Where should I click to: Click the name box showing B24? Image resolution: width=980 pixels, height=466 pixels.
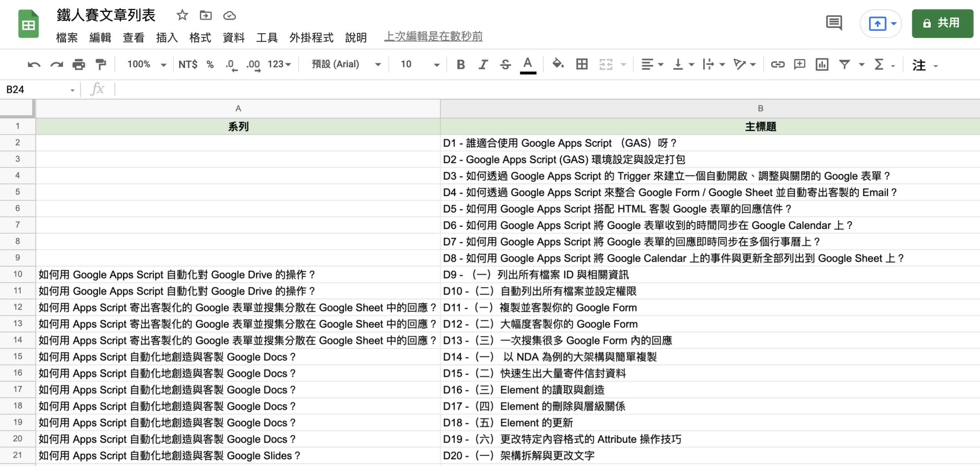coord(40,90)
